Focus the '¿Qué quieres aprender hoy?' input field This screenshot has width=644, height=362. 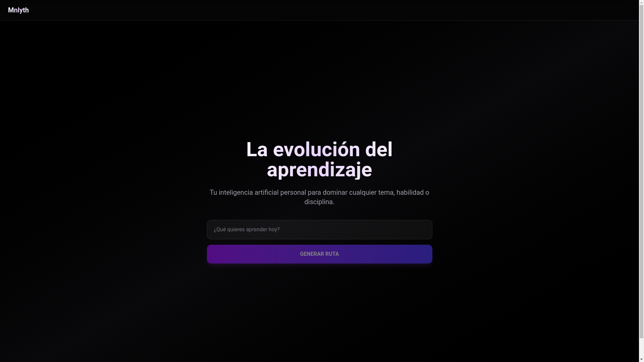319,230
